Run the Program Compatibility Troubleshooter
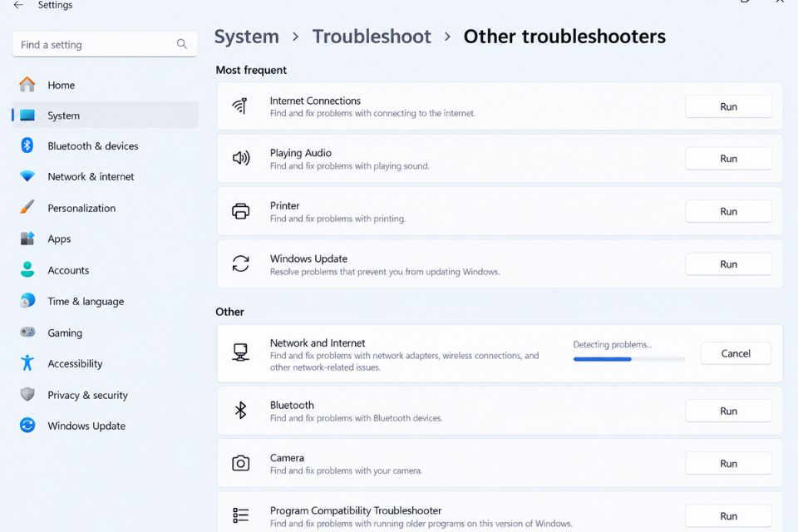The image size is (798, 532). click(728, 515)
